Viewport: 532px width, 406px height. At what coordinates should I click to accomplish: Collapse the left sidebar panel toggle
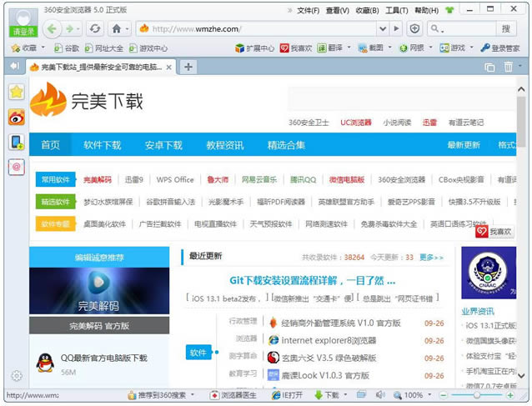(x=14, y=66)
